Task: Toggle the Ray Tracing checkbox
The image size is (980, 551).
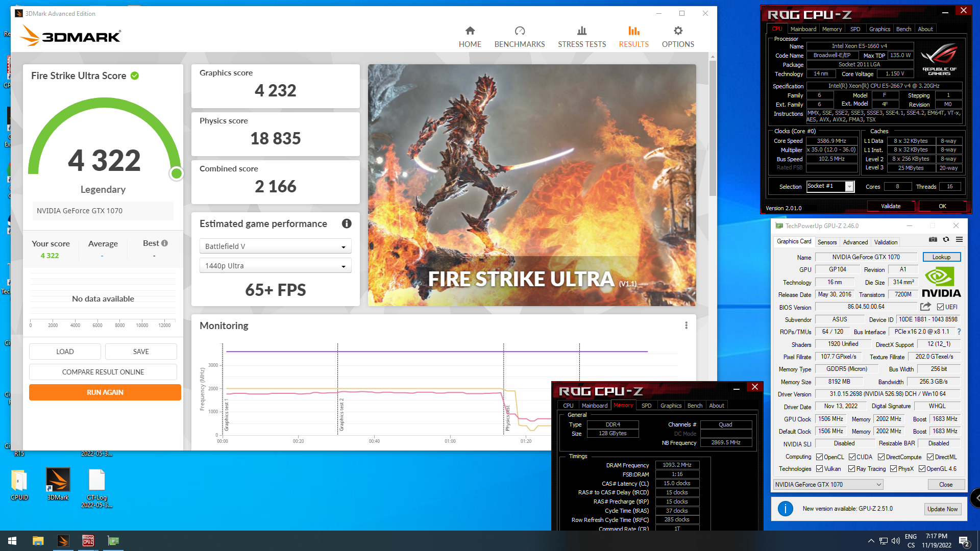Action: (851, 469)
